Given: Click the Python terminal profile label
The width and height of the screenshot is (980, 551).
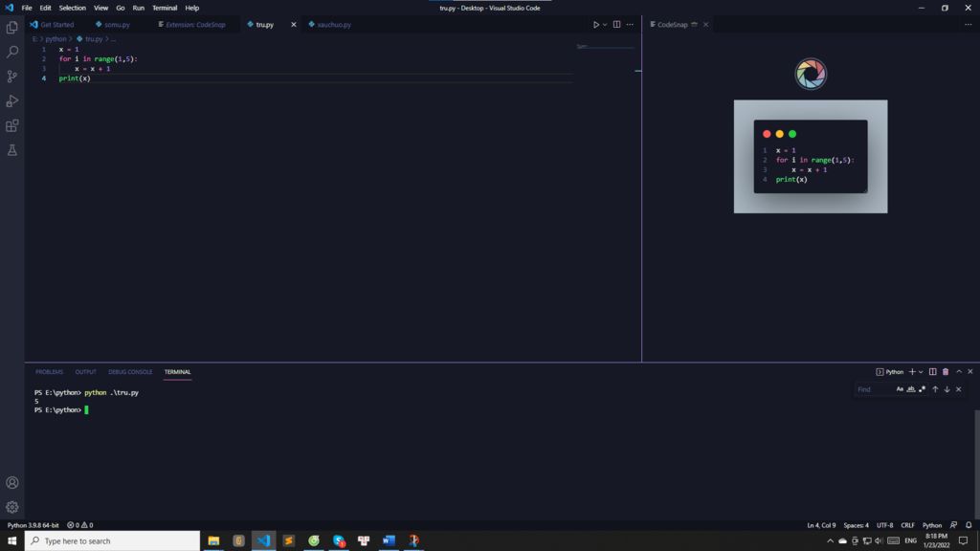Looking at the screenshot, I should (x=890, y=372).
